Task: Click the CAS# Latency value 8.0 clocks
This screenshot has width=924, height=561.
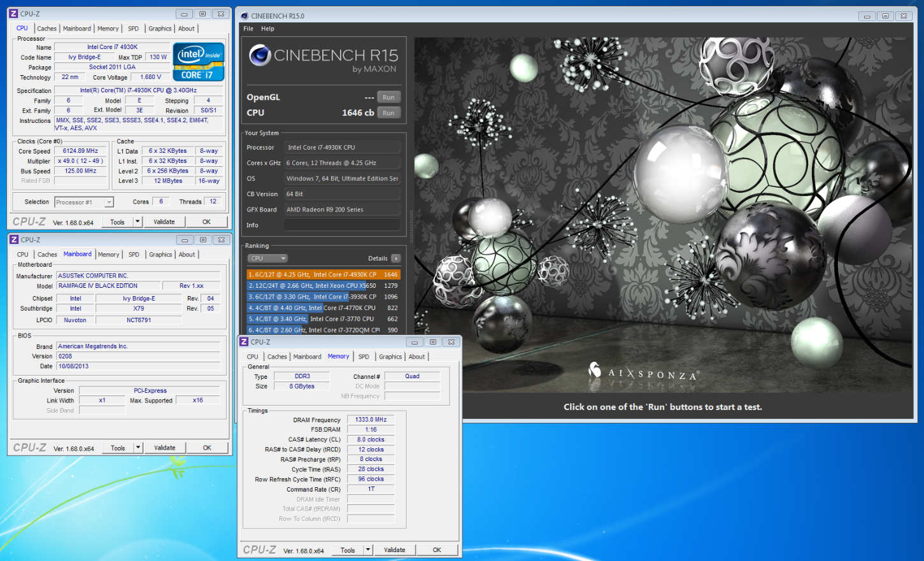Action: tap(371, 439)
